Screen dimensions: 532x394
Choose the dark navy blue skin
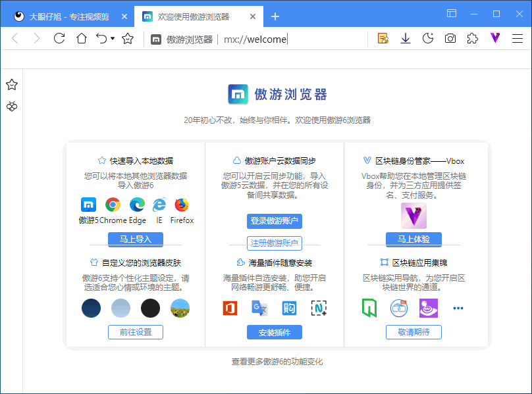(92, 308)
